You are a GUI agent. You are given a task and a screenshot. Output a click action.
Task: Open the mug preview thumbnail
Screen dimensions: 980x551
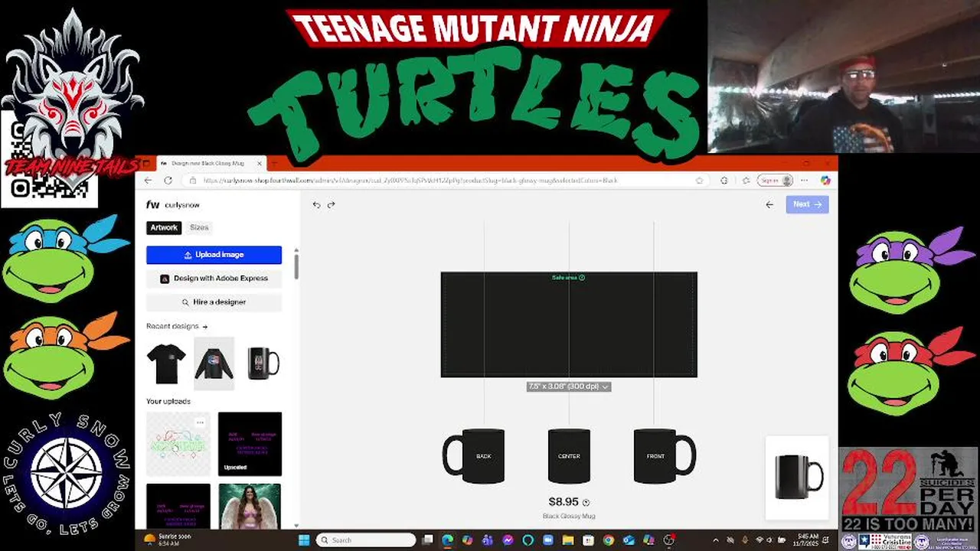(797, 478)
